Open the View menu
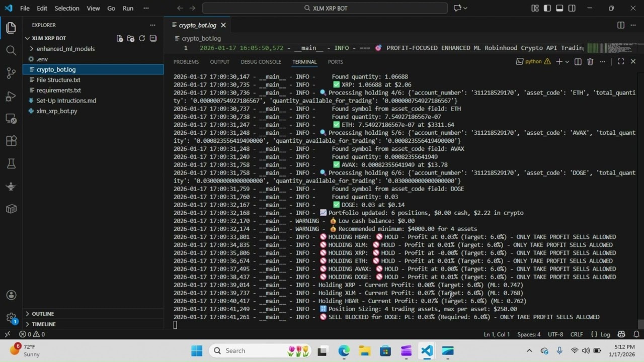This screenshot has width=644, height=362. [93, 8]
